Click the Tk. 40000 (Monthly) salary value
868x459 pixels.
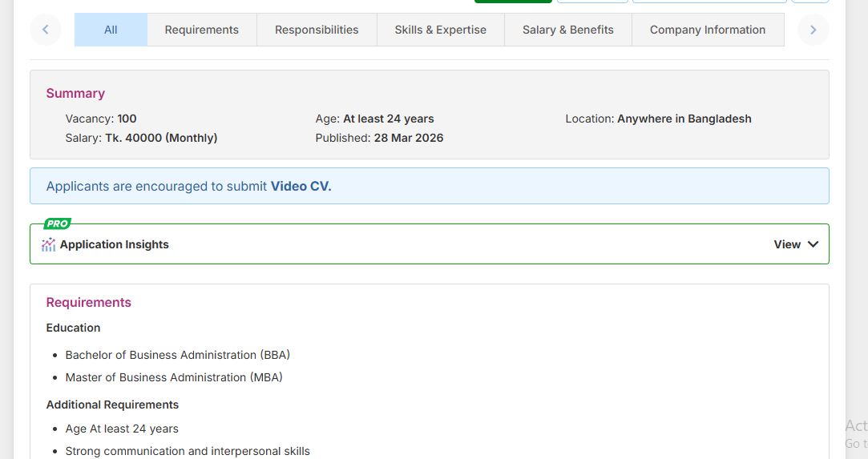click(161, 138)
